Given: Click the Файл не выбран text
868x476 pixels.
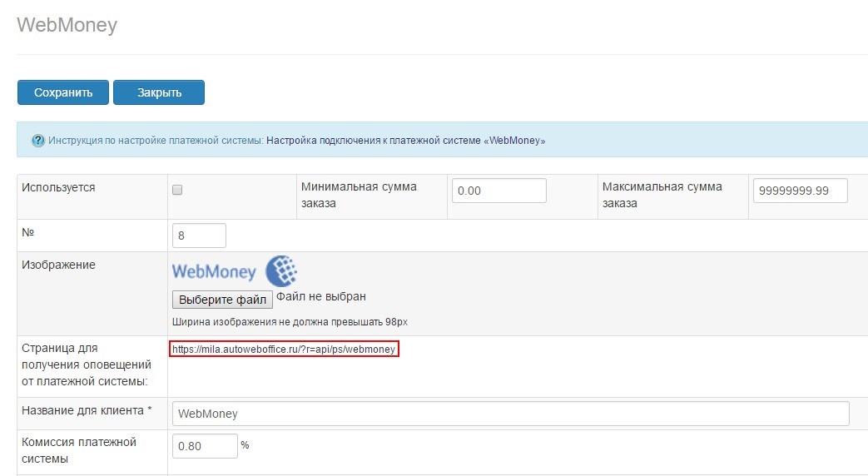Looking at the screenshot, I should pos(321,296).
